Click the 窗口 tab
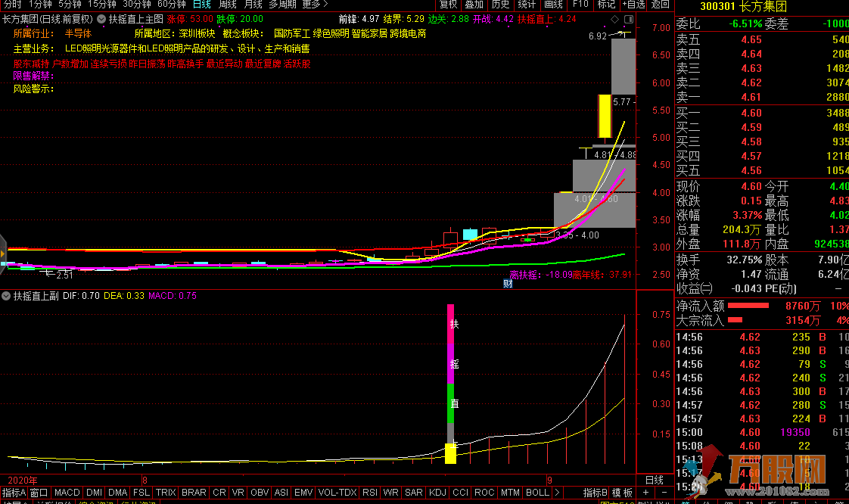 (x=39, y=493)
